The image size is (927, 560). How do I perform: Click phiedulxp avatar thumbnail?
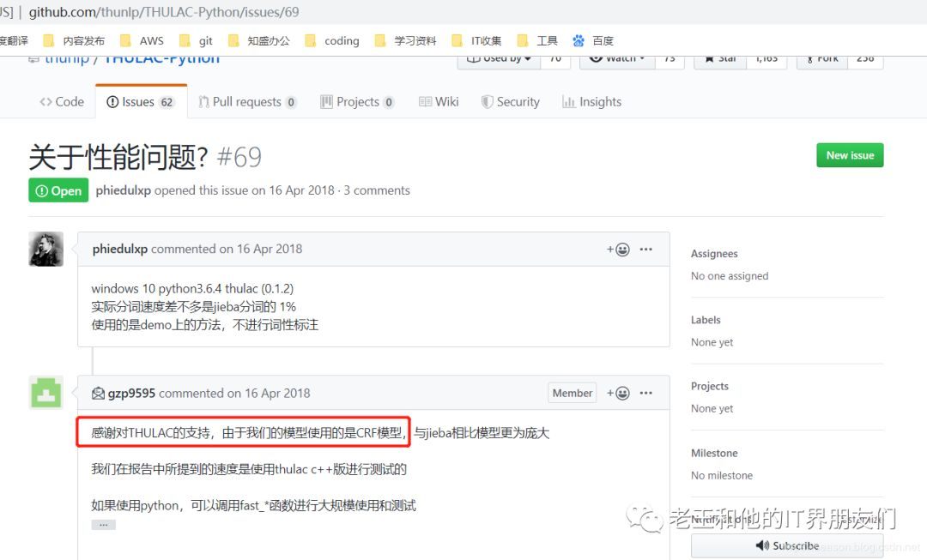46,250
